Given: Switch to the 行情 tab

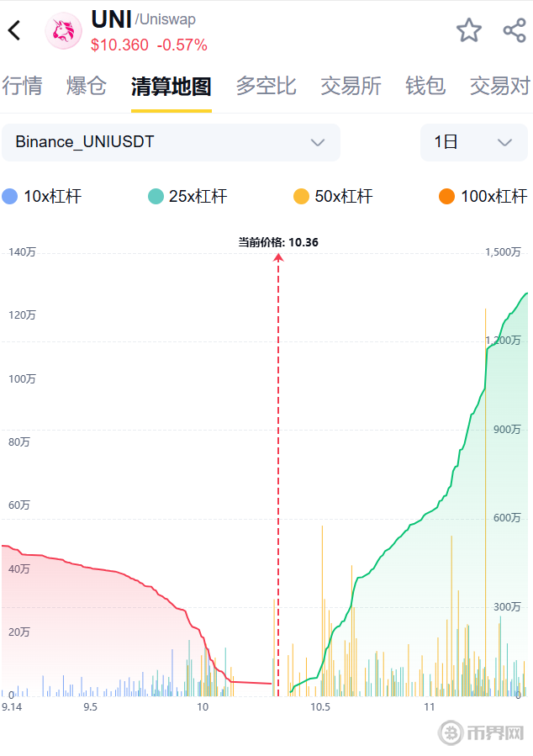Looking at the screenshot, I should click(22, 86).
